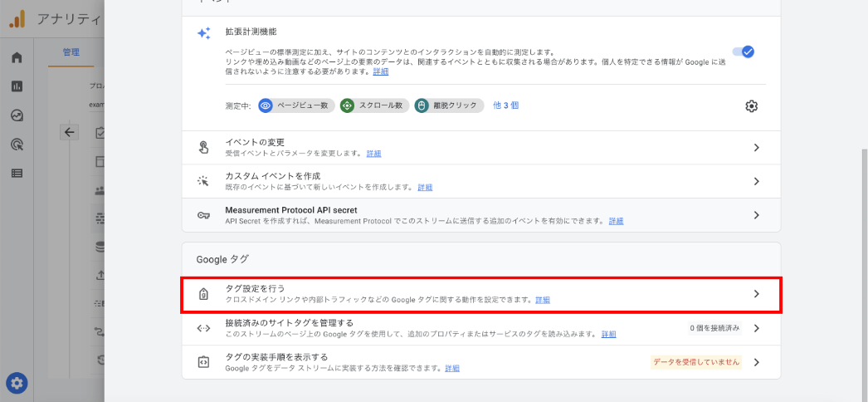Click the アナリティクス product title

click(69, 19)
